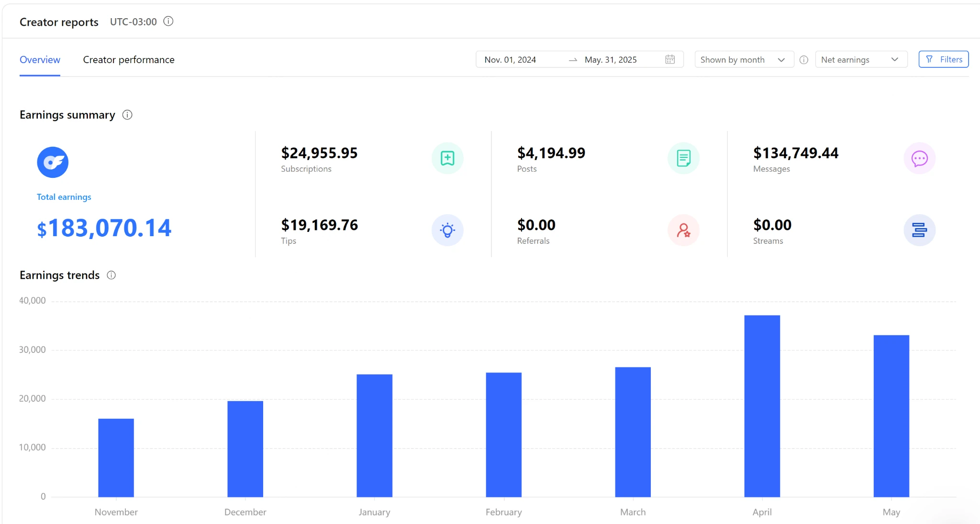The height and width of the screenshot is (524, 980).
Task: Click info icon after Shown by month
Action: (804, 60)
